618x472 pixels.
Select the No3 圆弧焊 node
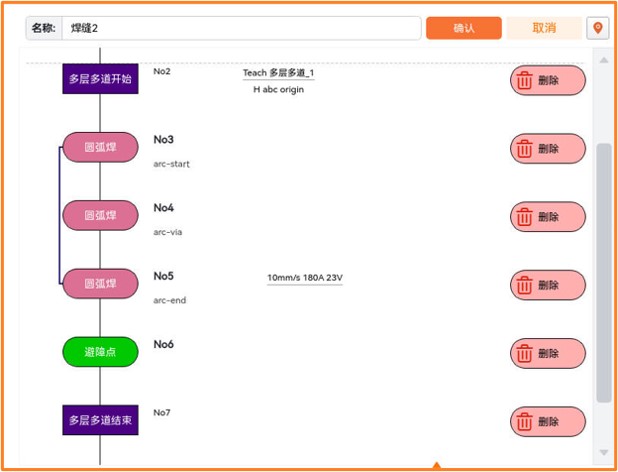point(101,147)
